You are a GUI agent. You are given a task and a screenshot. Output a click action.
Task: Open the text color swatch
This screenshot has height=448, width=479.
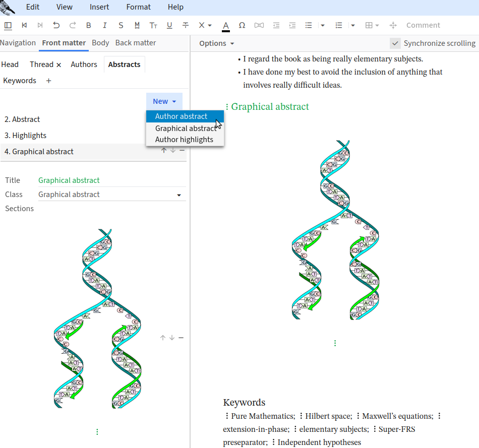pyautogui.click(x=226, y=25)
